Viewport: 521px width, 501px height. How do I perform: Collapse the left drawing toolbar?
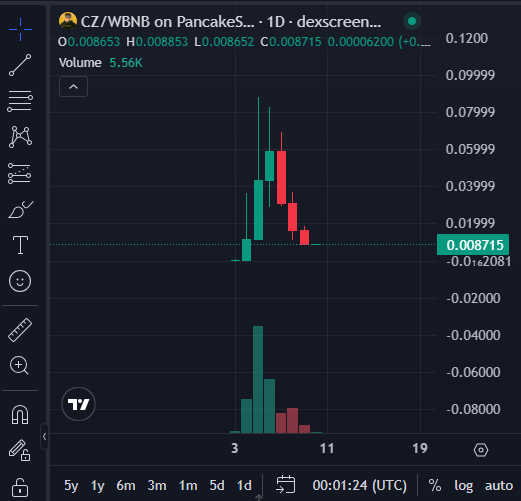click(x=44, y=436)
